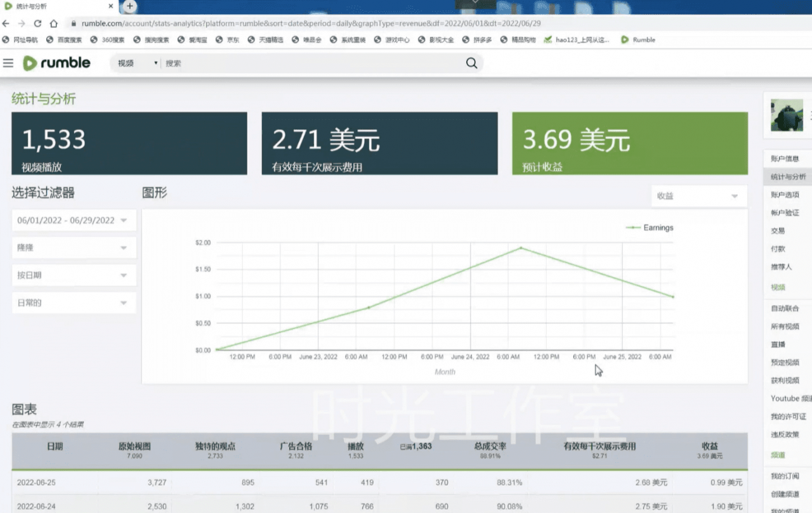812x513 pixels.
Task: Click the Youtube 频道 sidebar link
Action: (789, 398)
